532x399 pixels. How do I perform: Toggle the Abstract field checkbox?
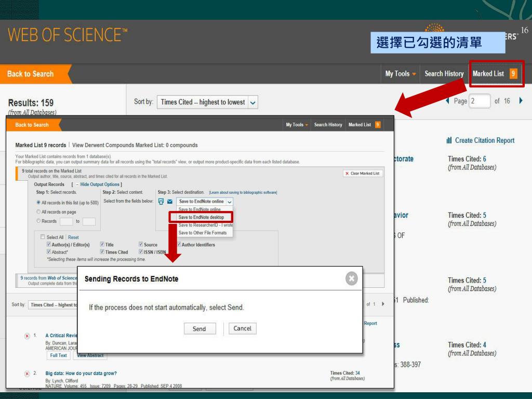48,252
